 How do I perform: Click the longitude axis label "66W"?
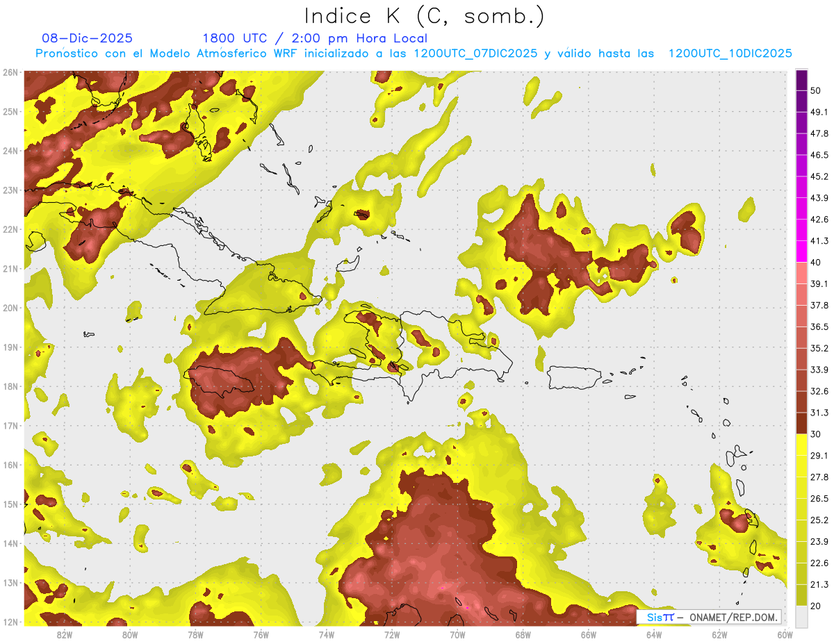[589, 635]
